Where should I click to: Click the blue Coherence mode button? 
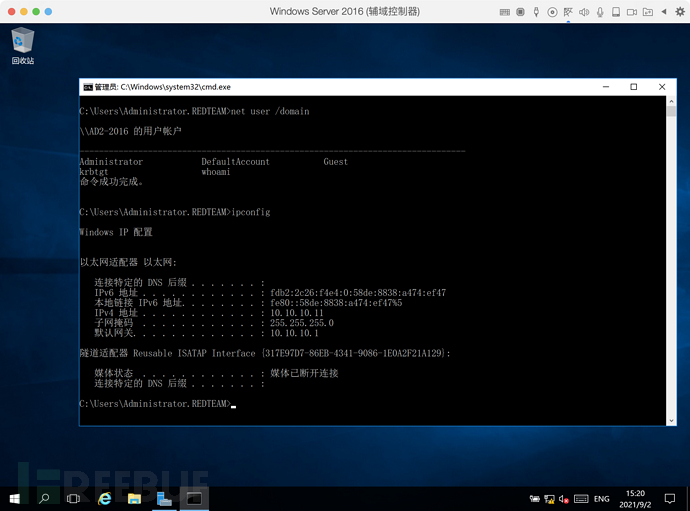(48, 11)
